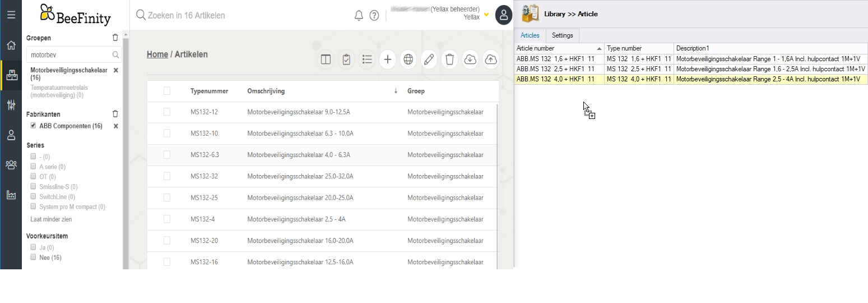Check the 'Nee (16)' Voorkeursitem checkbox
Image resolution: width=868 pixels, height=303 pixels.
pos(34,257)
